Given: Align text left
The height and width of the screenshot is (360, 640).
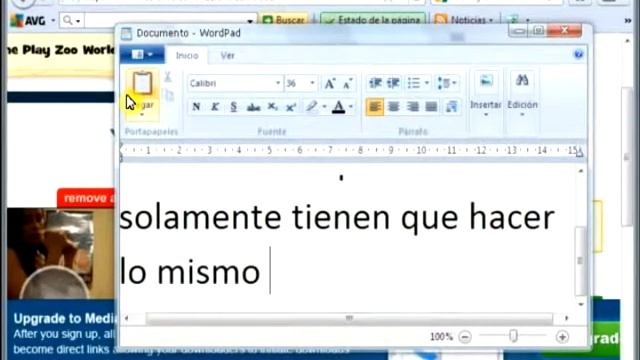Looking at the screenshot, I should [x=375, y=107].
